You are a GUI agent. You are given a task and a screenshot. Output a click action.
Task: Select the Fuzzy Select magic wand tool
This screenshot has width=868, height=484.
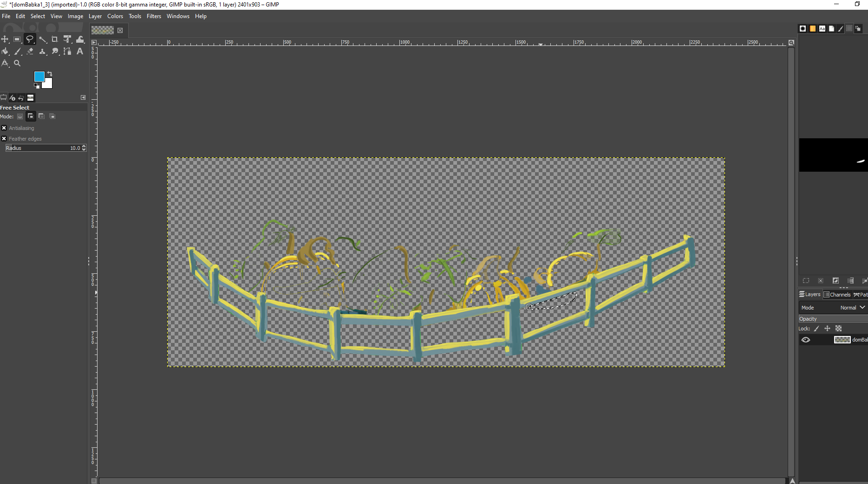[42, 39]
